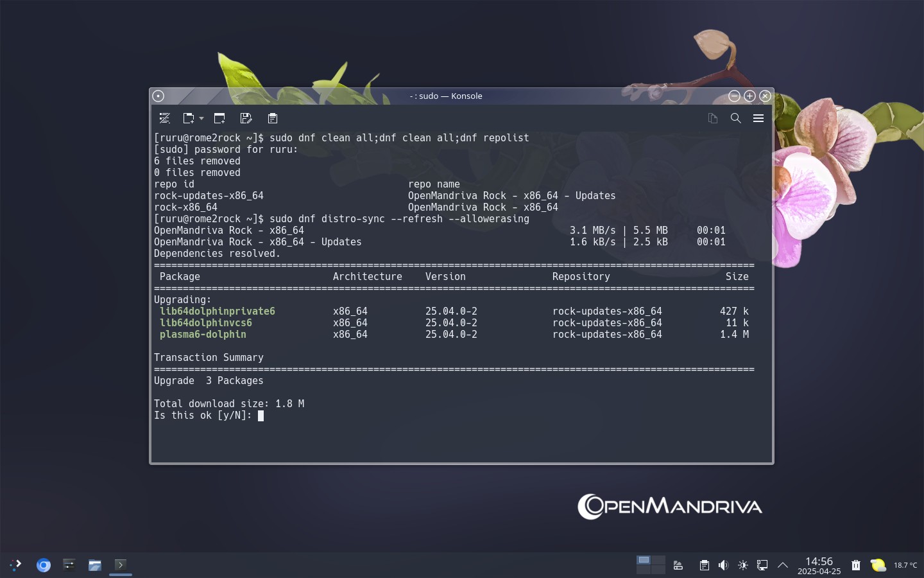Click the 'Total download size: 1.8 M' line
The height and width of the screenshot is (578, 924).
[229, 404]
